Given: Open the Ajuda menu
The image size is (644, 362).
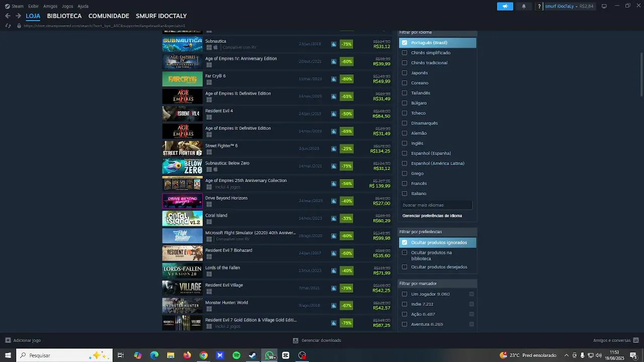Looking at the screenshot, I should coord(83,6).
